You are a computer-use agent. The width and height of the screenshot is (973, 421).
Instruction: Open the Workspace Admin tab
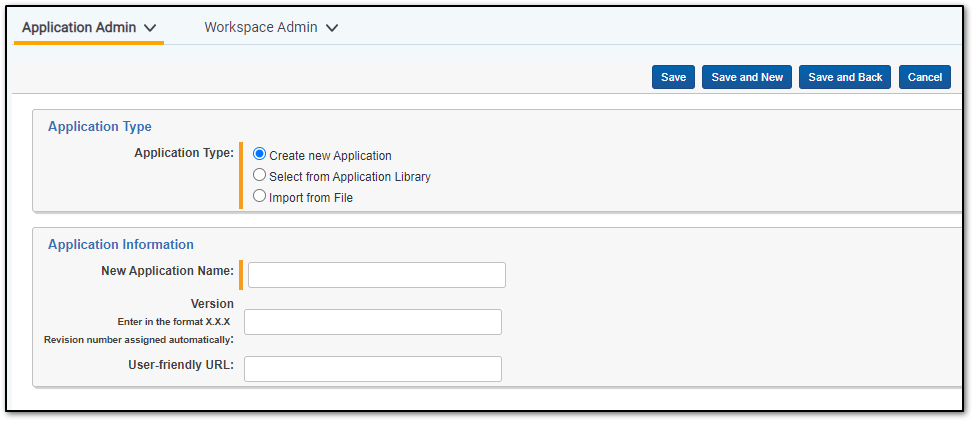click(x=271, y=27)
